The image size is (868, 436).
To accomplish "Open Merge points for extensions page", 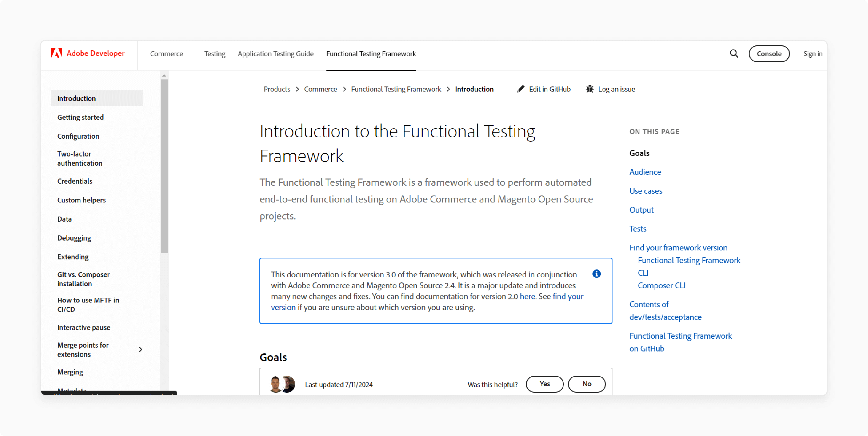I will 83,350.
